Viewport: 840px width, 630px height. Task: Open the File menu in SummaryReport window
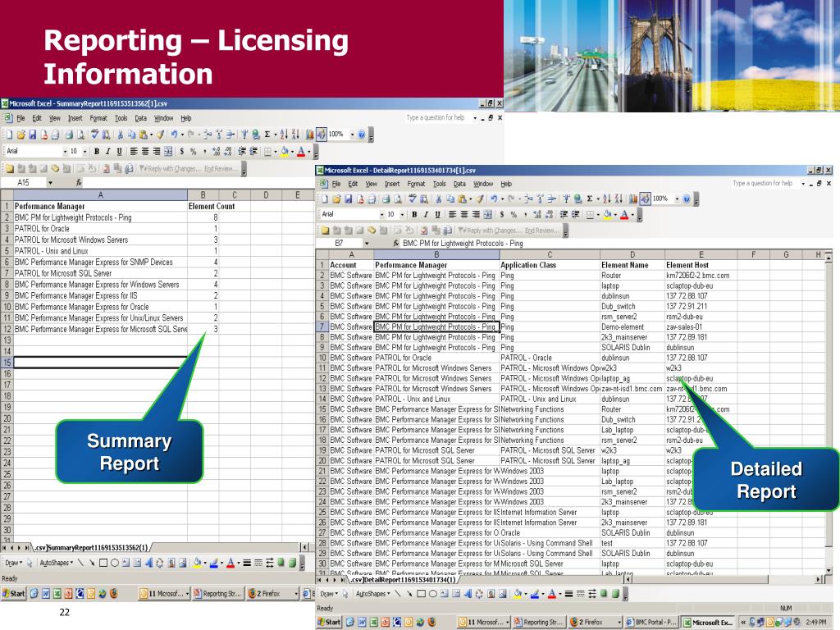[x=21, y=118]
